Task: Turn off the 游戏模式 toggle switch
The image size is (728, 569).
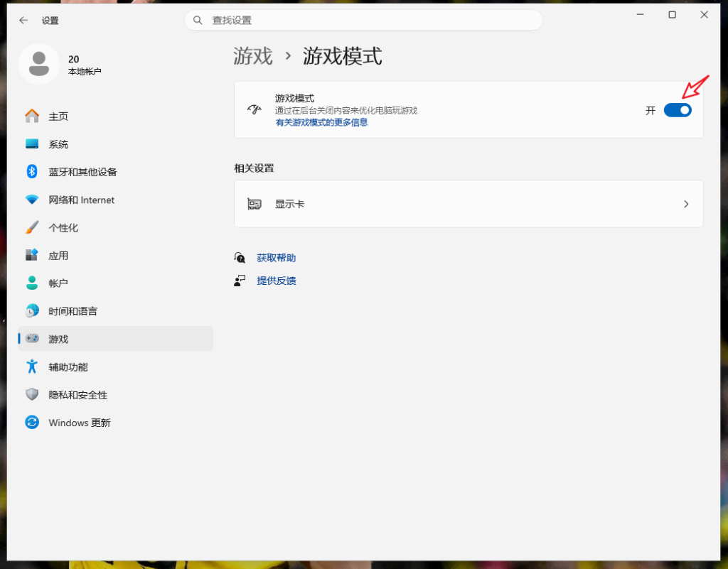Action: 678,110
